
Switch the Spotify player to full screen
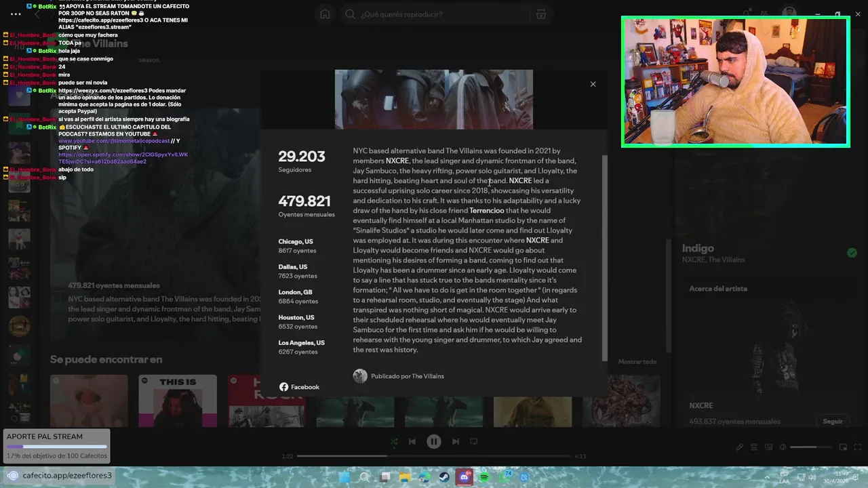point(858,447)
